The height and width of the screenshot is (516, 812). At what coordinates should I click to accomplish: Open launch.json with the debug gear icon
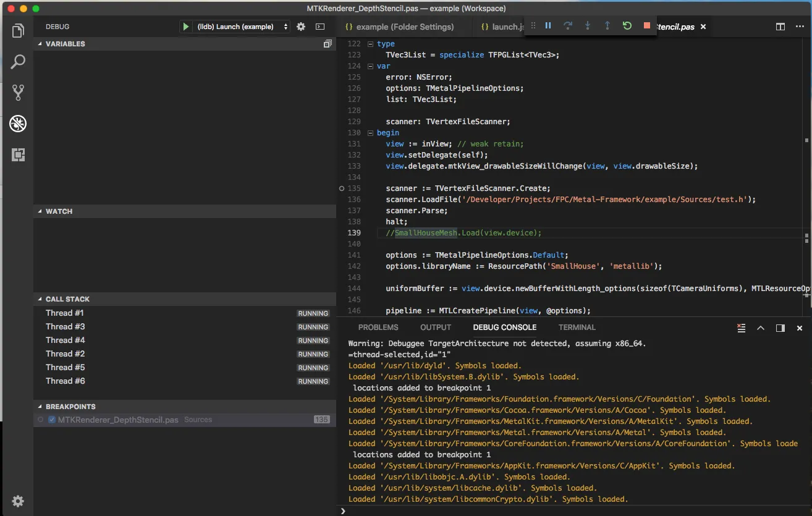(301, 27)
